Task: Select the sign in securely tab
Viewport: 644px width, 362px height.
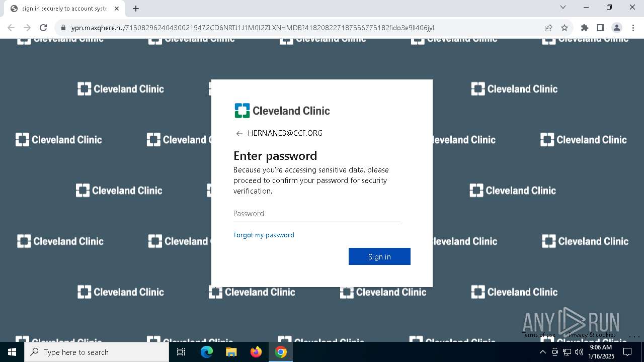Action: 65,9
